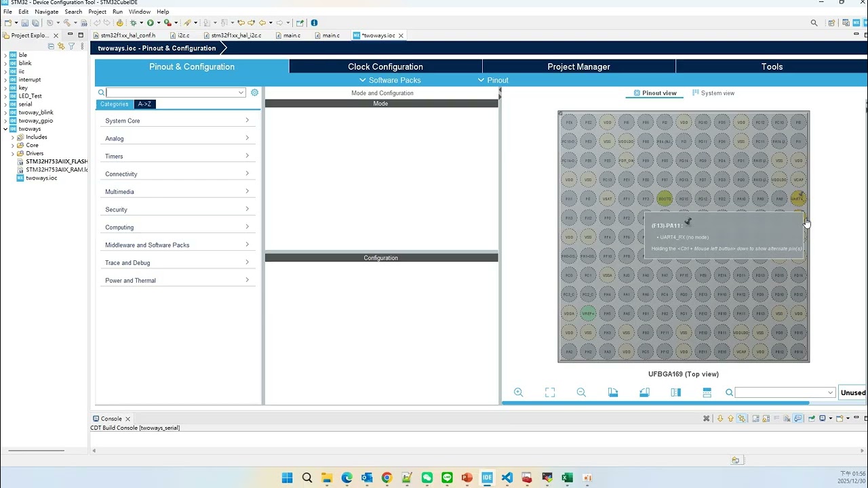Open Pinout dropdown menu

point(493,80)
